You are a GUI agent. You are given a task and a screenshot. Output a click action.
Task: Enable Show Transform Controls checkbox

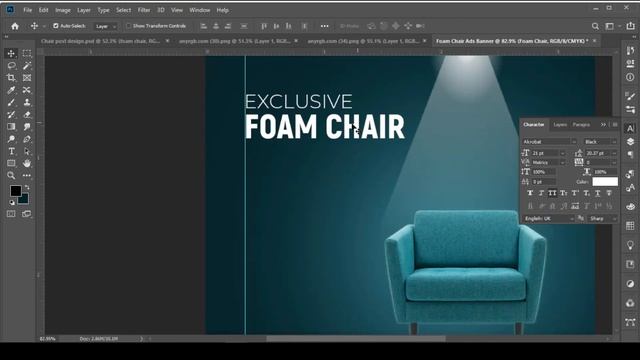pos(129,26)
